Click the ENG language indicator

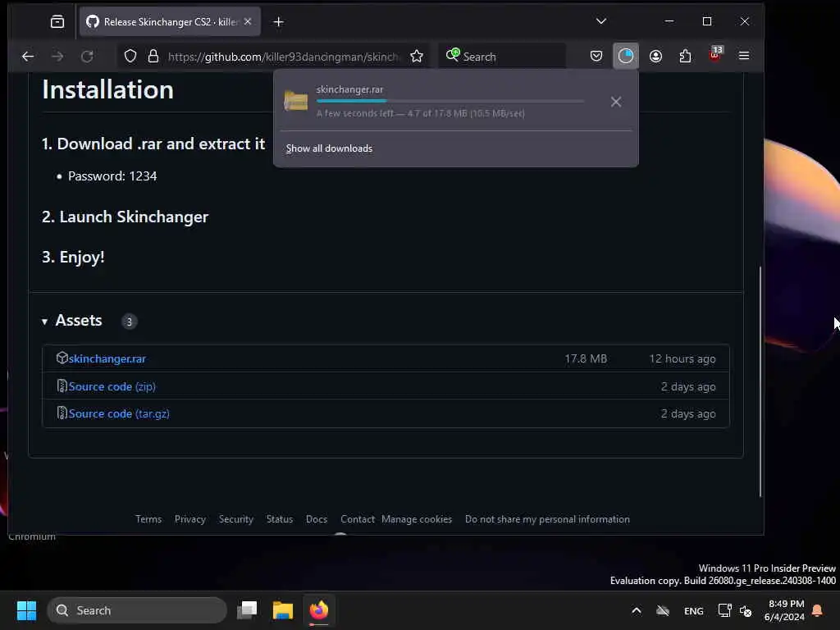(694, 611)
